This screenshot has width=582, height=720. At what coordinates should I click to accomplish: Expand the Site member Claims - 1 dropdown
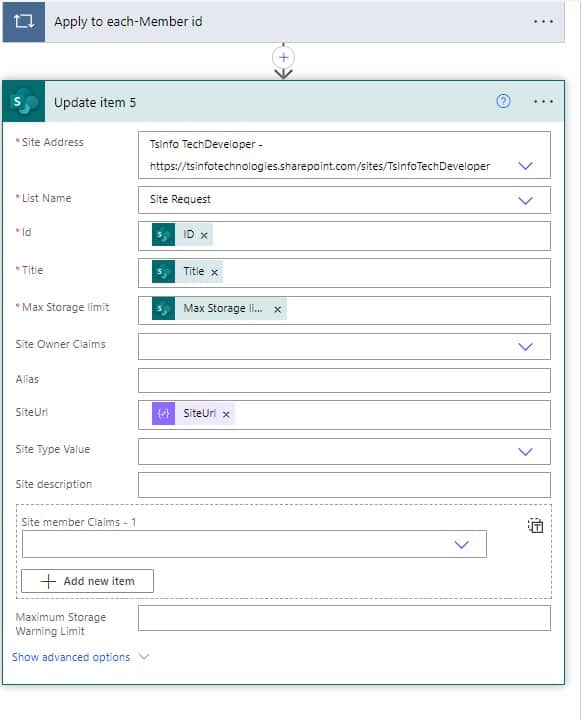pos(461,545)
